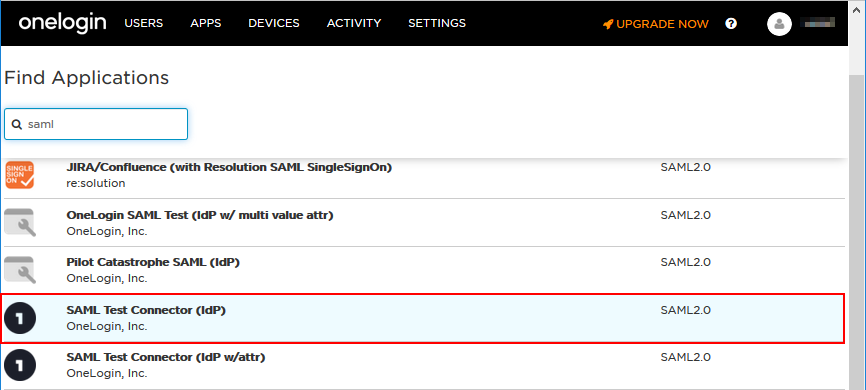Click the UPGRADE NOW link
Image resolution: width=866 pixels, height=390 pixels.
[x=662, y=24]
